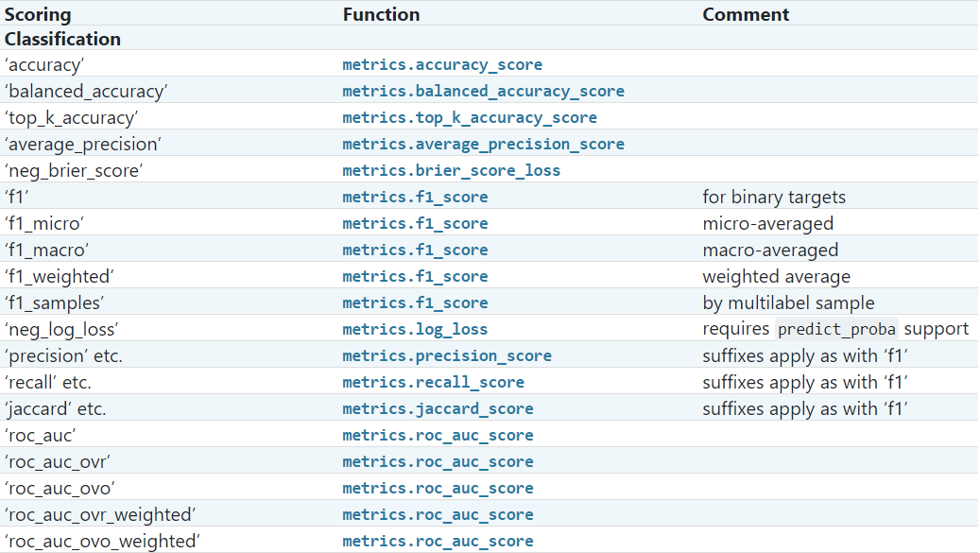Viewport: 980px width, 553px height.
Task: Open the metrics.accuracy_score documentation link
Action: (x=442, y=64)
